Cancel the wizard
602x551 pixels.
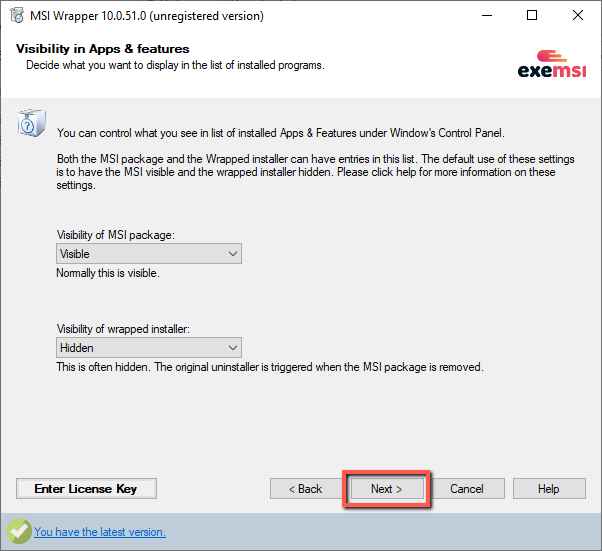(x=467, y=489)
